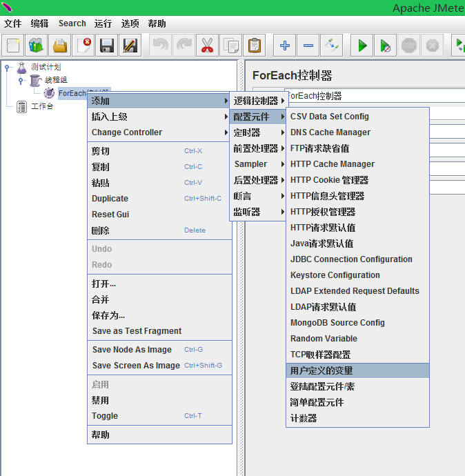Viewport: 465px width, 476px height.
Task: Click Save Node As Image
Action: 159,349
